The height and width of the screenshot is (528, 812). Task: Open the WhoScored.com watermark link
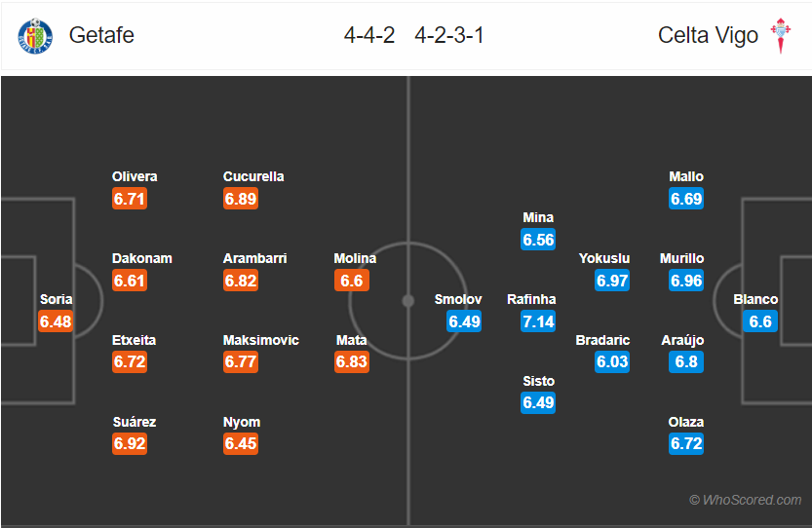tap(745, 500)
